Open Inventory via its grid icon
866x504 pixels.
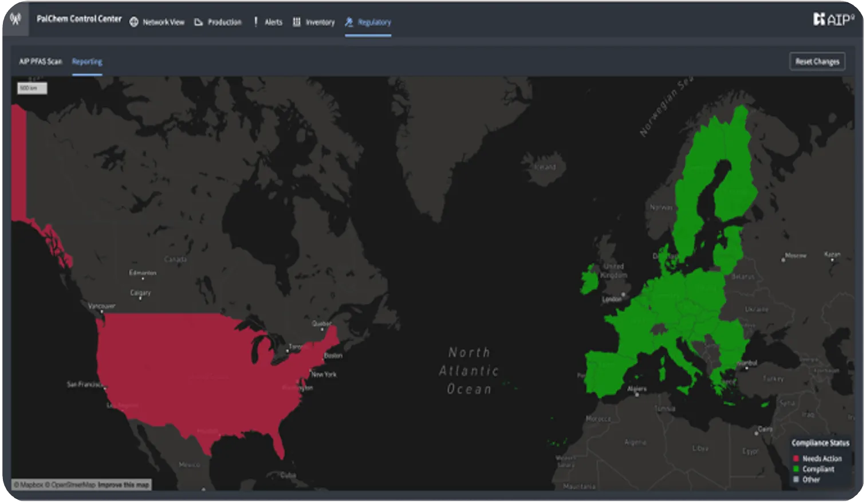pyautogui.click(x=297, y=22)
